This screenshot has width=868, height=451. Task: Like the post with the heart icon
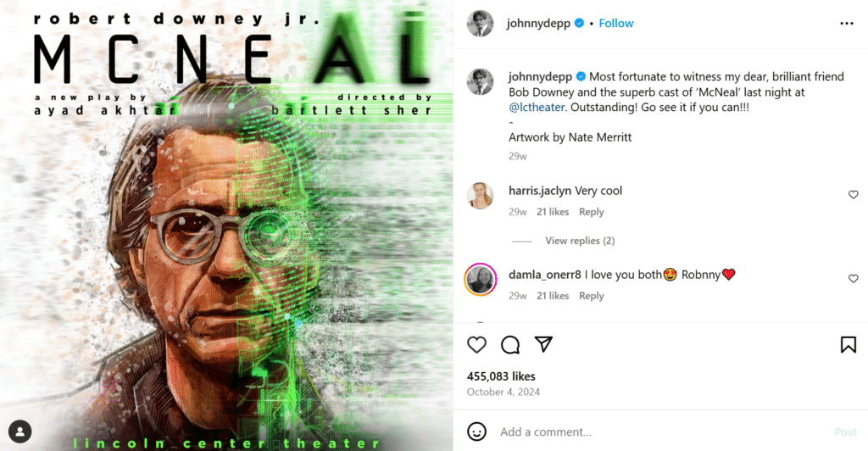(476, 345)
